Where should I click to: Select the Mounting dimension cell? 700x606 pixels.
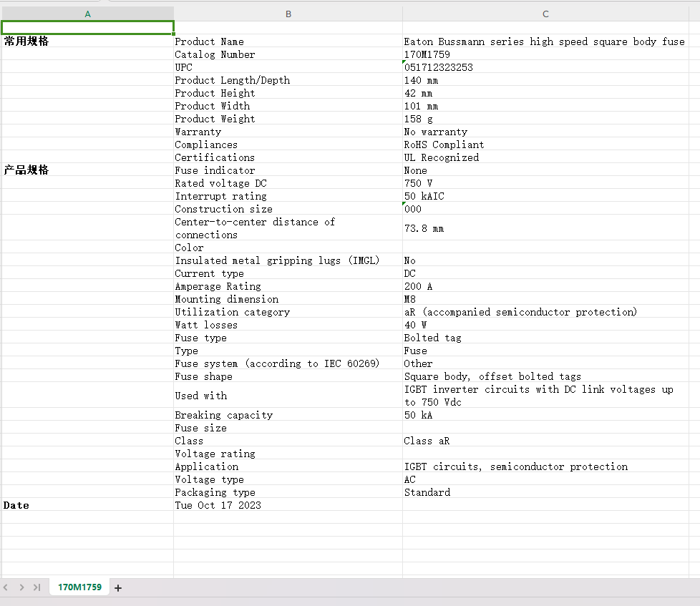288,299
